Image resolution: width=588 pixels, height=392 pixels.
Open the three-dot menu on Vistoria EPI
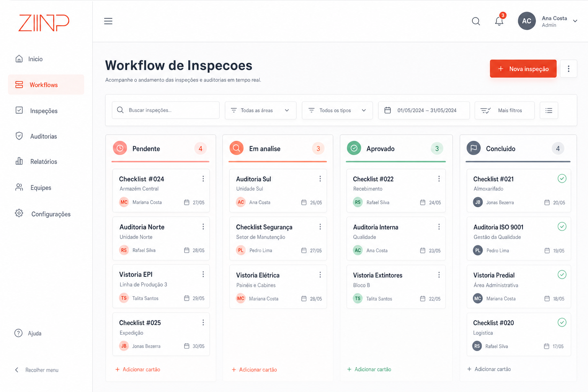(203, 274)
